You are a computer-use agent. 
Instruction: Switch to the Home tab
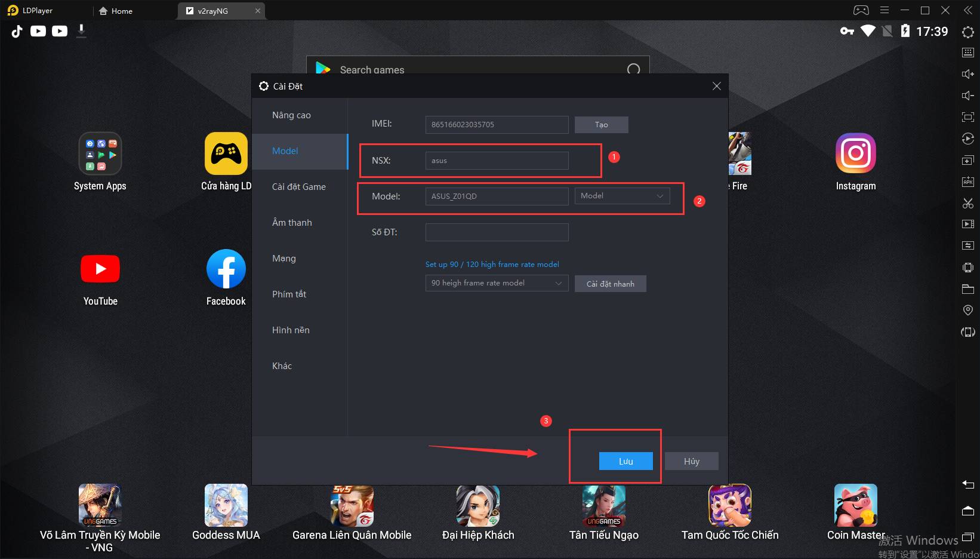pyautogui.click(x=116, y=11)
